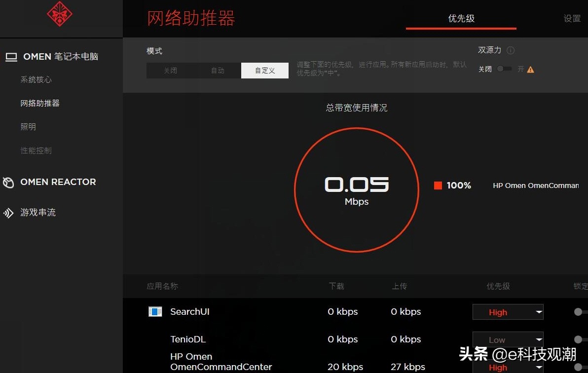
Task: Open the priority dropdown for HP Omen OmenCommandCenter
Action: tap(508, 367)
